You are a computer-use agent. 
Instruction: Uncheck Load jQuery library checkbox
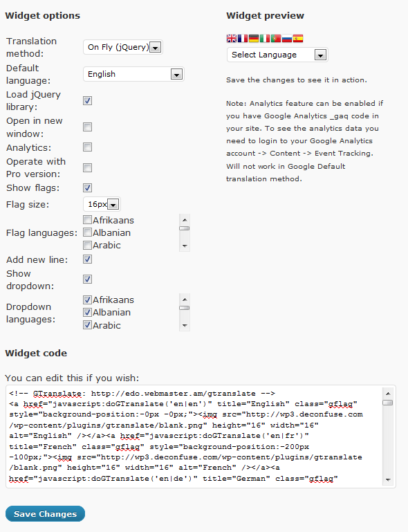pos(88,100)
